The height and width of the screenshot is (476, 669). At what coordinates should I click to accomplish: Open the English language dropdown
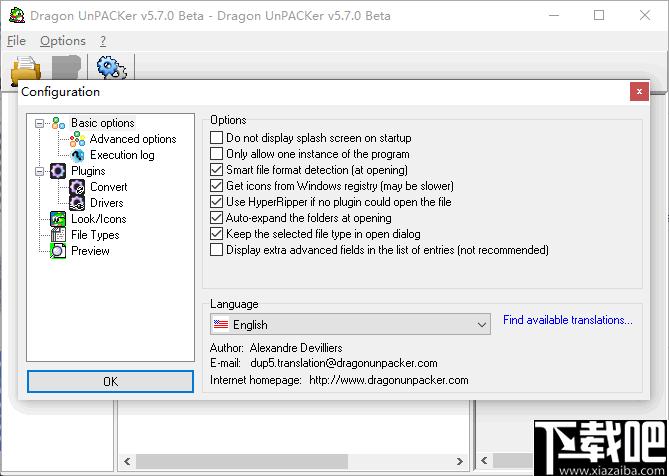point(350,325)
